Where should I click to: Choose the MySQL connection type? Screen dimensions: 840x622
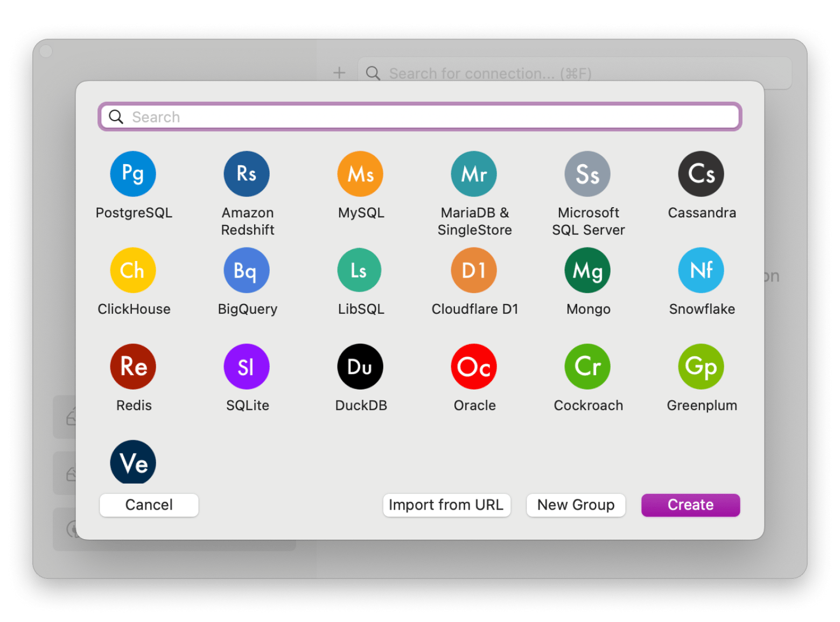(360, 173)
